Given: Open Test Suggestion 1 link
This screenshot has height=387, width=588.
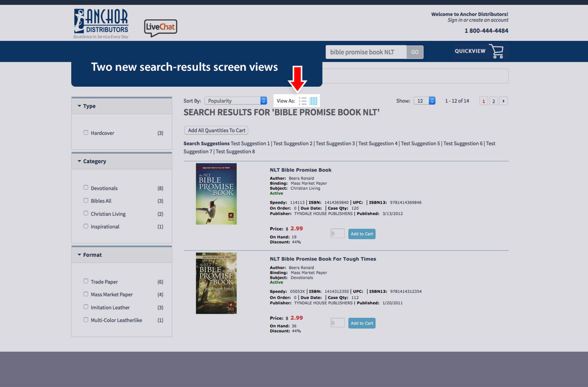Looking at the screenshot, I should [250, 143].
